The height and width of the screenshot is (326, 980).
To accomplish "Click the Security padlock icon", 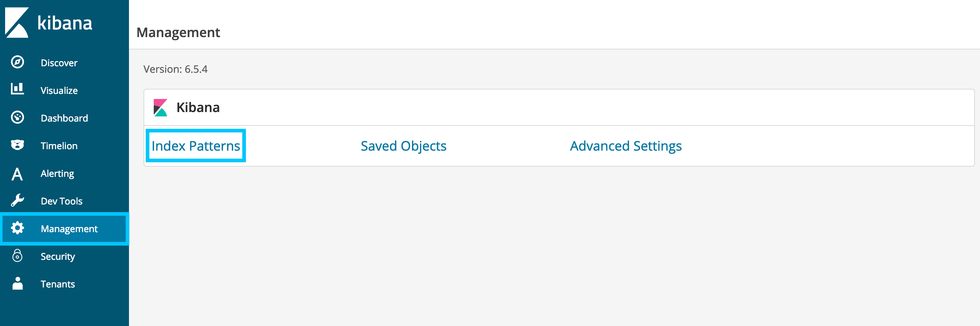I will 17,256.
